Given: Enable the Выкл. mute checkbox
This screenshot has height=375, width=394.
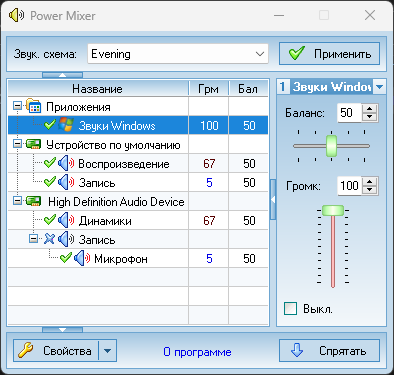Looking at the screenshot, I should point(290,308).
